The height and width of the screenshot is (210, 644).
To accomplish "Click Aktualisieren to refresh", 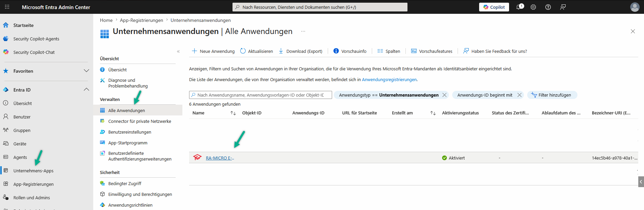I will pyautogui.click(x=256, y=51).
